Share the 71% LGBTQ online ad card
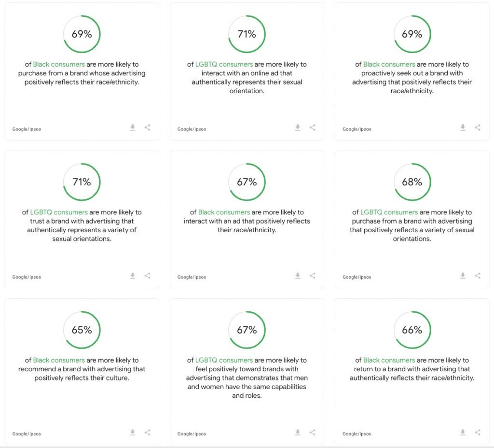The image size is (494, 448). click(313, 127)
